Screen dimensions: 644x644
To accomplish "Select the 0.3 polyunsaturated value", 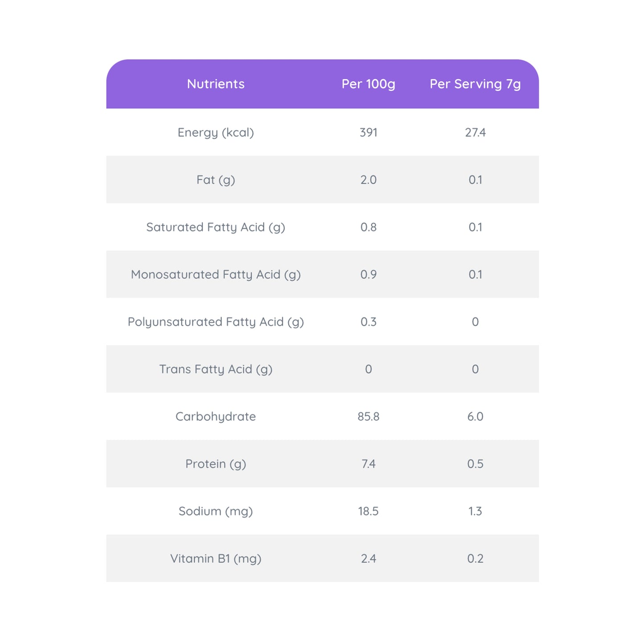I will 368,322.
